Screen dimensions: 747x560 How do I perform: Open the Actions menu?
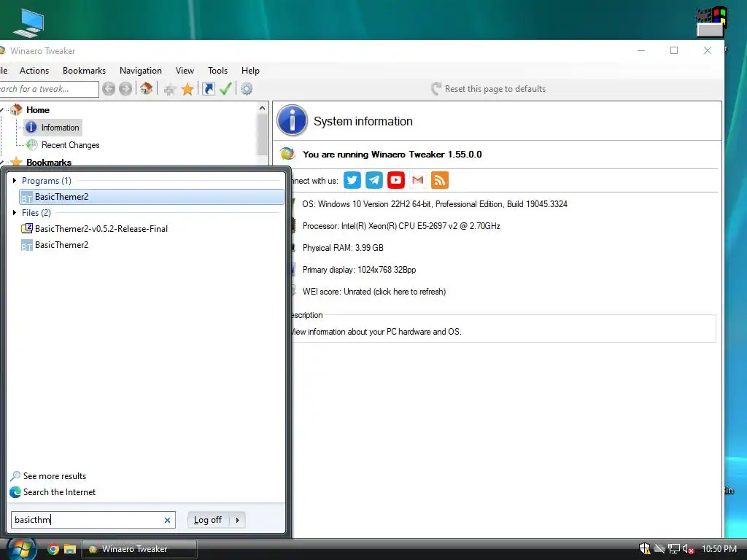pyautogui.click(x=34, y=71)
